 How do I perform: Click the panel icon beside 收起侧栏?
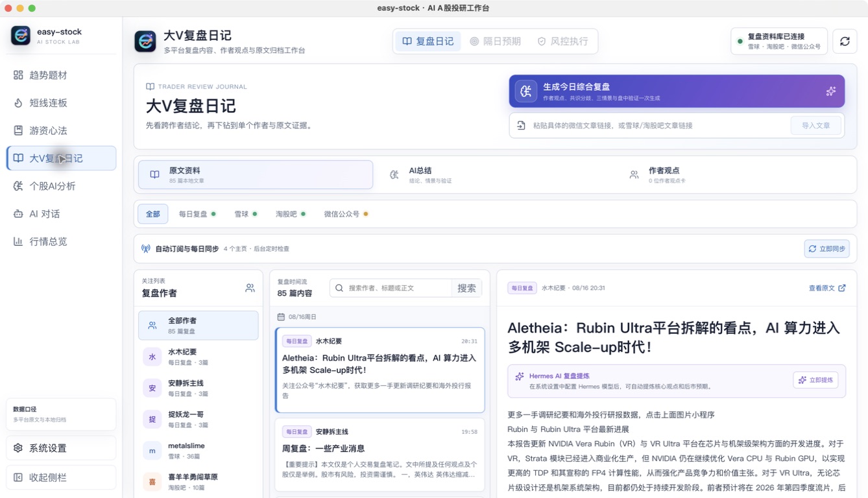pyautogui.click(x=18, y=477)
